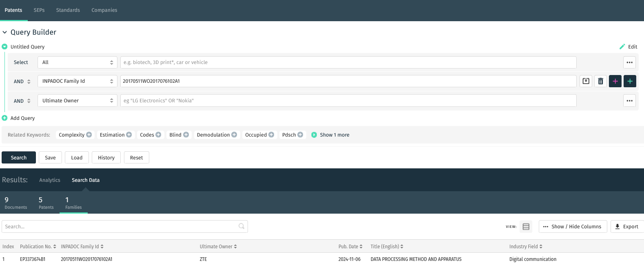Click the import list icon on INPADOC row
This screenshot has height=265, width=644.
pos(586,81)
